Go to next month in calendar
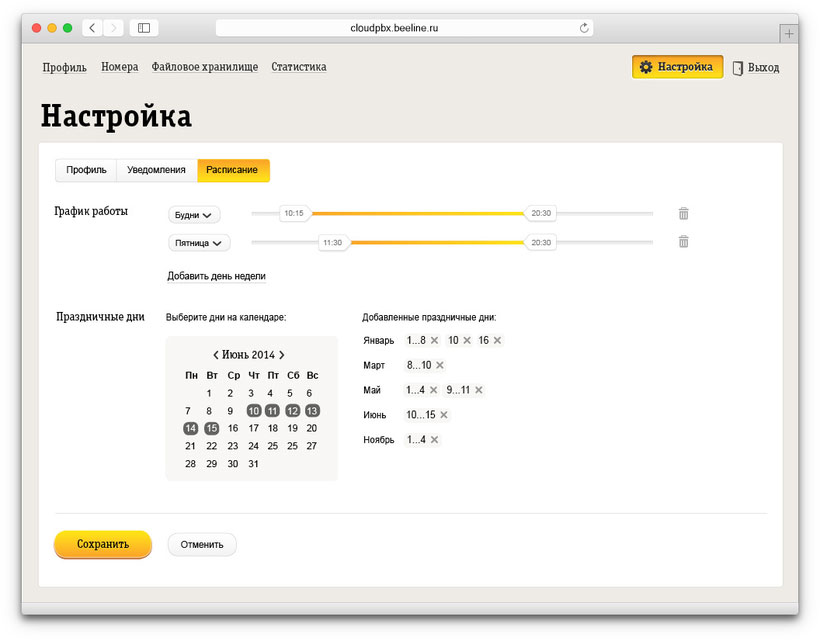Viewport: 820px width, 641px height. point(282,355)
